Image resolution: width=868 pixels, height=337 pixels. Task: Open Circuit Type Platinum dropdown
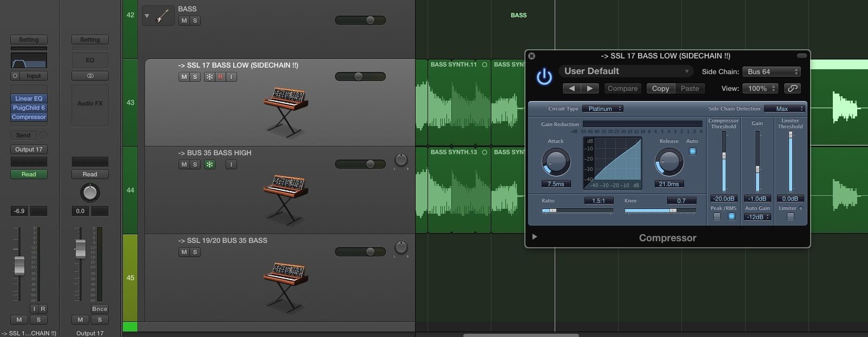603,109
